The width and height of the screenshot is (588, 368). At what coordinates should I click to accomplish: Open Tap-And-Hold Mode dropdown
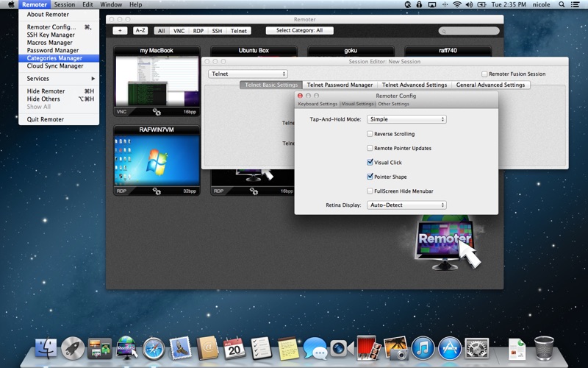point(406,119)
